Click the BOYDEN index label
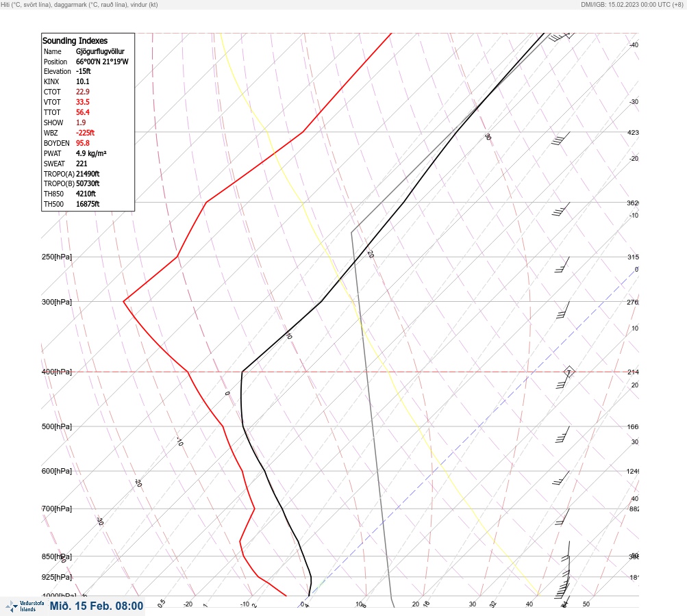Image resolution: width=687 pixels, height=616 pixels. coord(57,143)
